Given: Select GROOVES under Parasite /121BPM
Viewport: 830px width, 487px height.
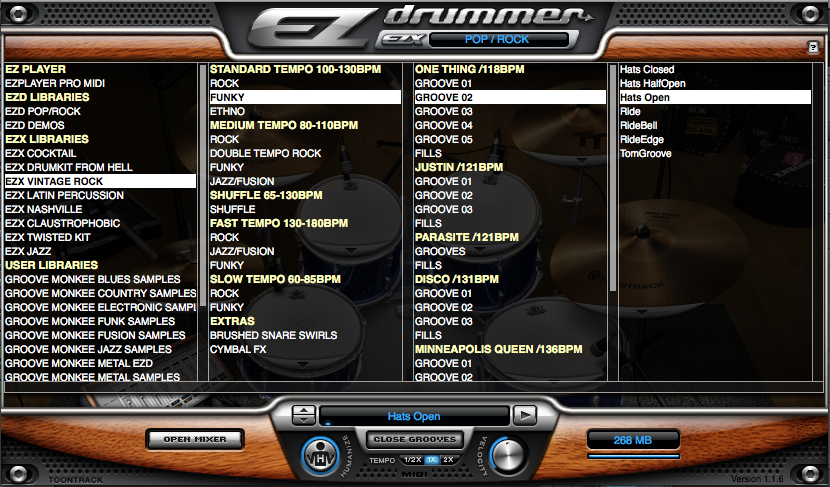Looking at the screenshot, I should (x=510, y=251).
